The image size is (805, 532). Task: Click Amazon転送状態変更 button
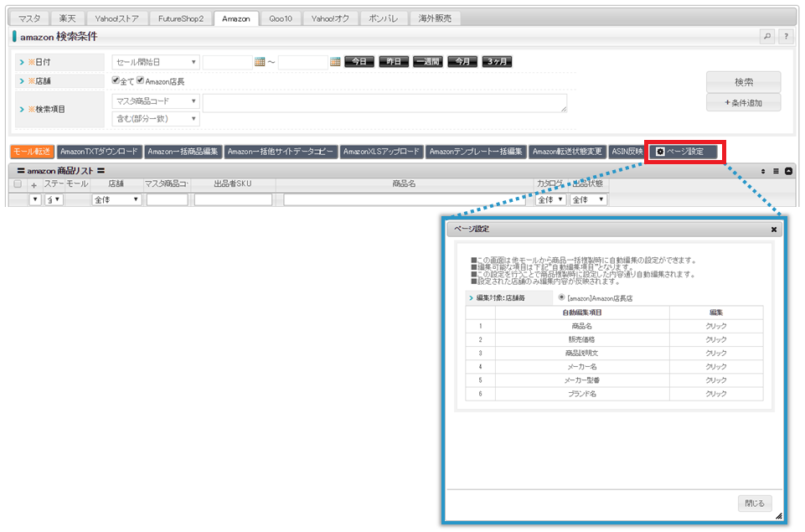point(567,152)
